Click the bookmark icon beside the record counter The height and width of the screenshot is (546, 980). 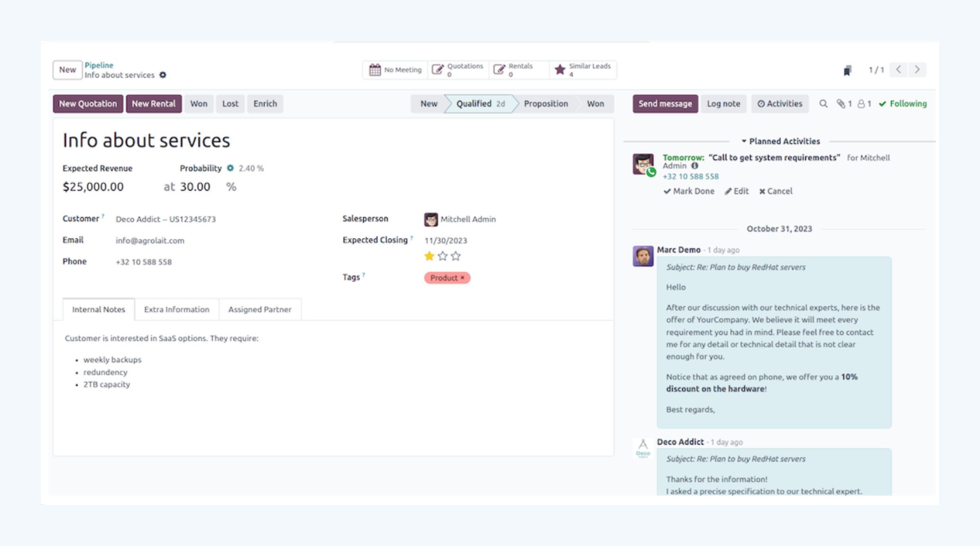tap(847, 70)
